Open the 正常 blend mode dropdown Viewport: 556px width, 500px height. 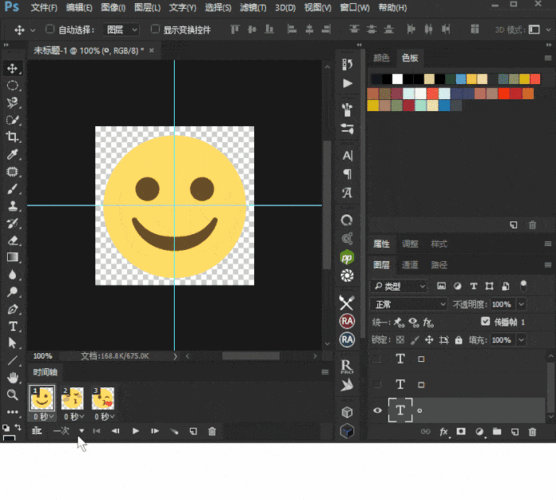tap(408, 304)
